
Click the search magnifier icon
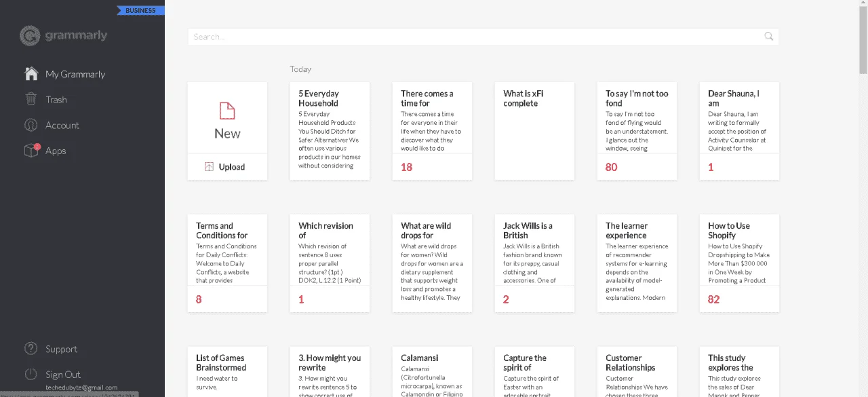[768, 37]
